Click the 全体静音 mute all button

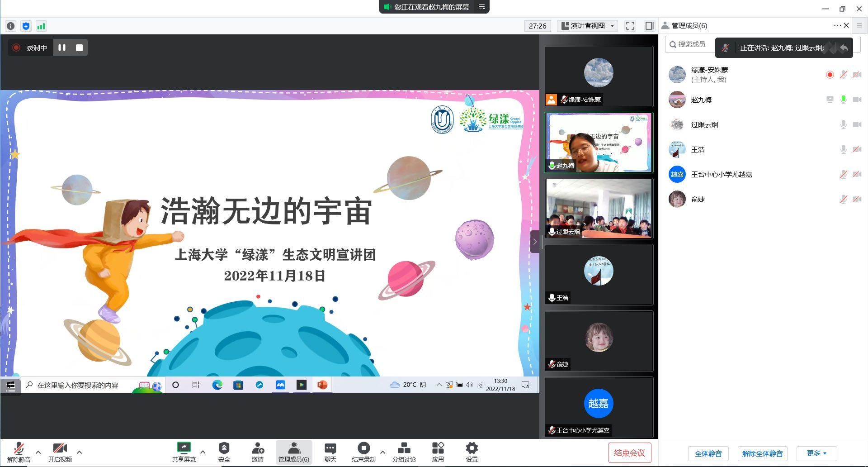tap(708, 453)
